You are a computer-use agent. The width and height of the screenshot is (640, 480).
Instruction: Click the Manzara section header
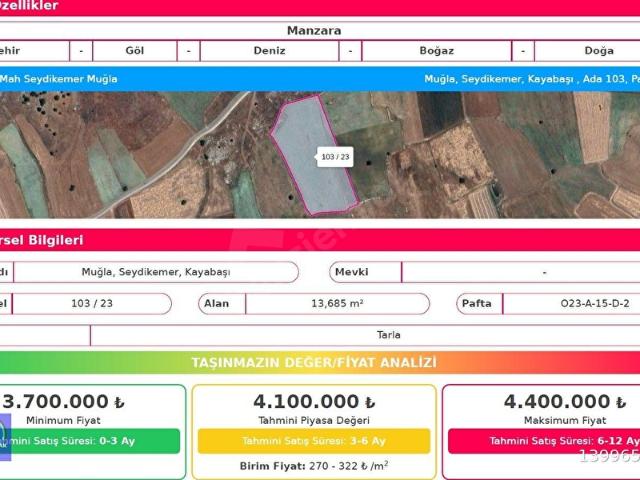pyautogui.click(x=314, y=30)
